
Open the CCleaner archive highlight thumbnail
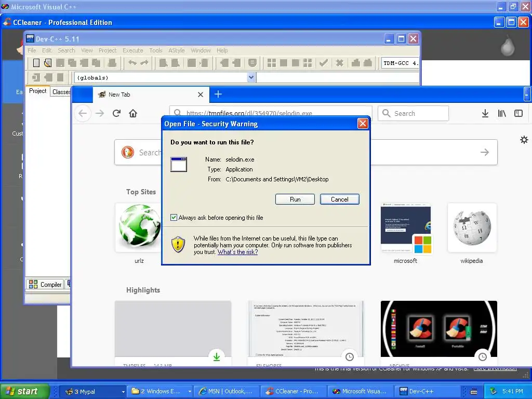(x=438, y=329)
